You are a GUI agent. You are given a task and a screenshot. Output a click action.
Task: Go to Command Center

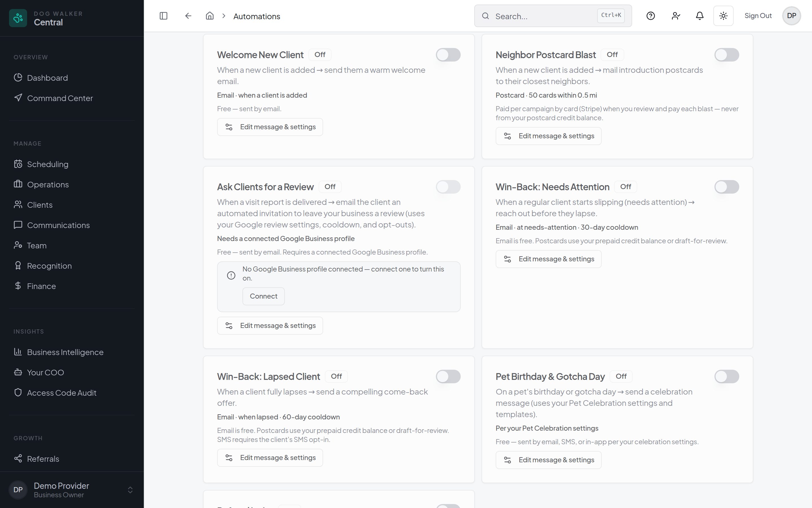point(72,98)
